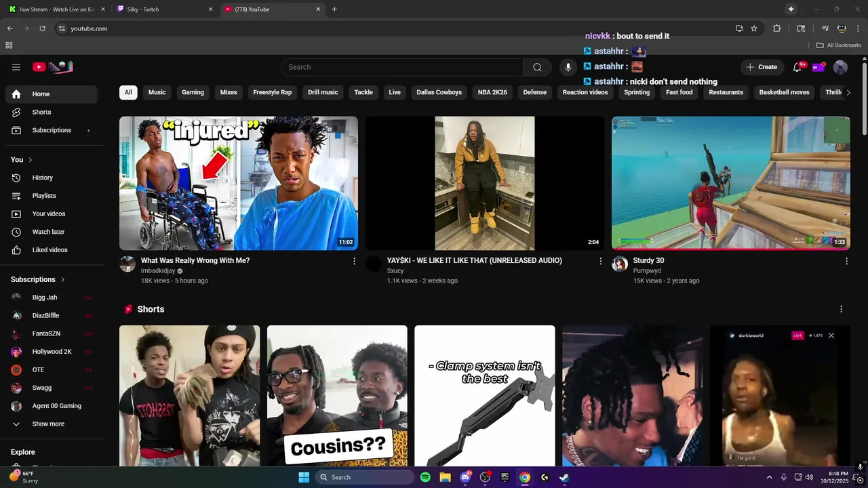Switch to the Silky - Twitch tab
Screen dimensions: 868x488
(163, 9)
